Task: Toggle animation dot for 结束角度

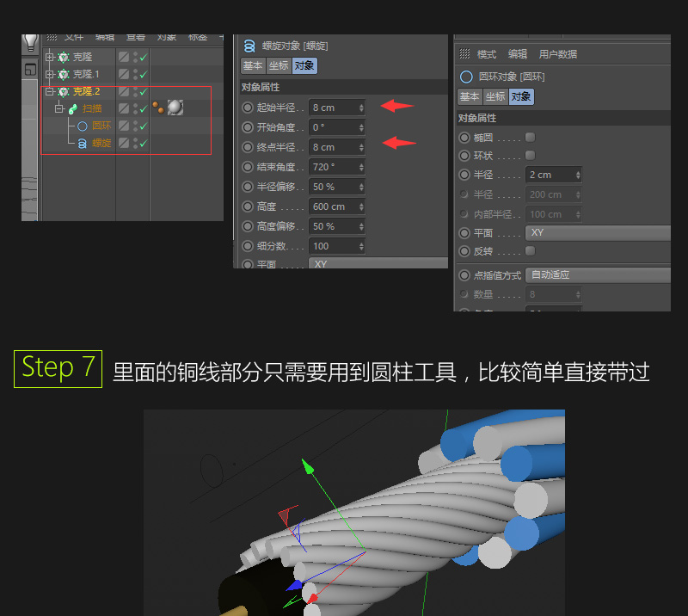Action: (x=248, y=167)
